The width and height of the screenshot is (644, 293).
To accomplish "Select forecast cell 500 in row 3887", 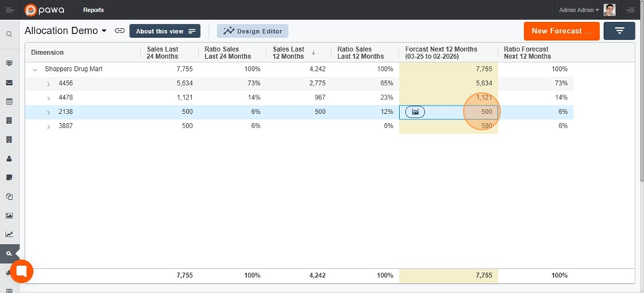I will click(449, 126).
